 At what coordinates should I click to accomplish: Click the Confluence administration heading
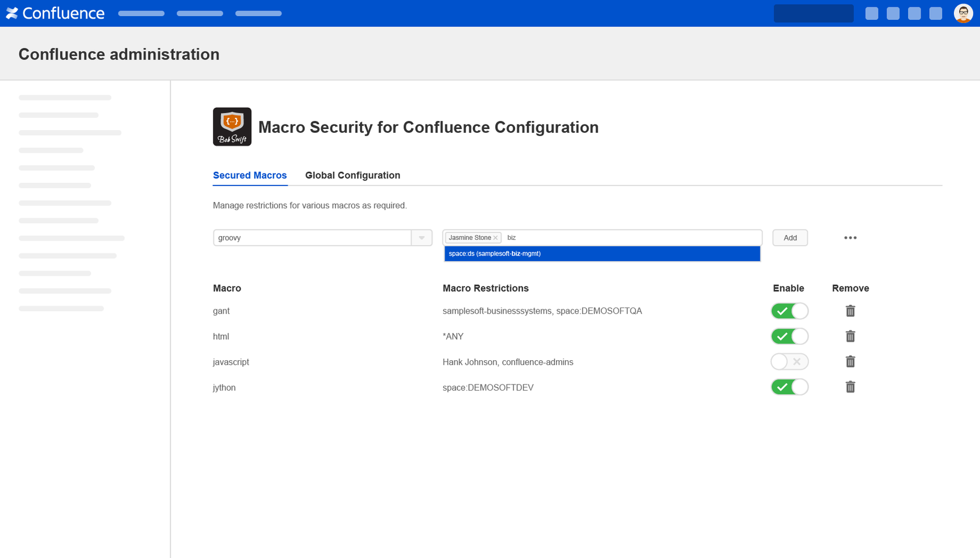pos(119,55)
